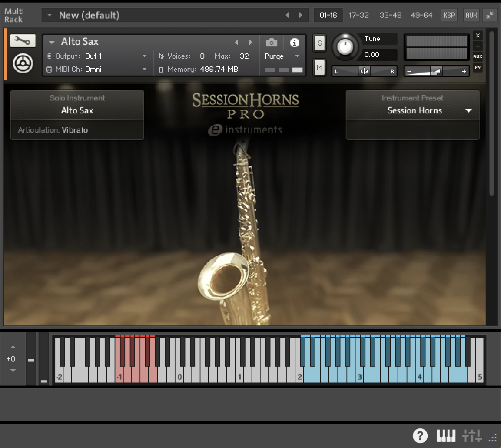The image size is (501, 448).
Task: Click the blue piano key labeled 3
Action: (359, 377)
